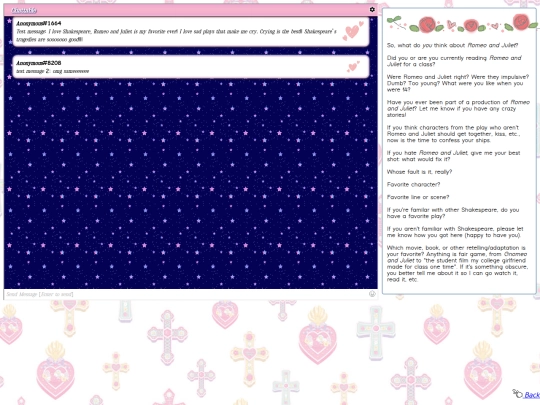
Task: Click the paragraph 'what would fix it?'
Action: [x=453, y=156]
